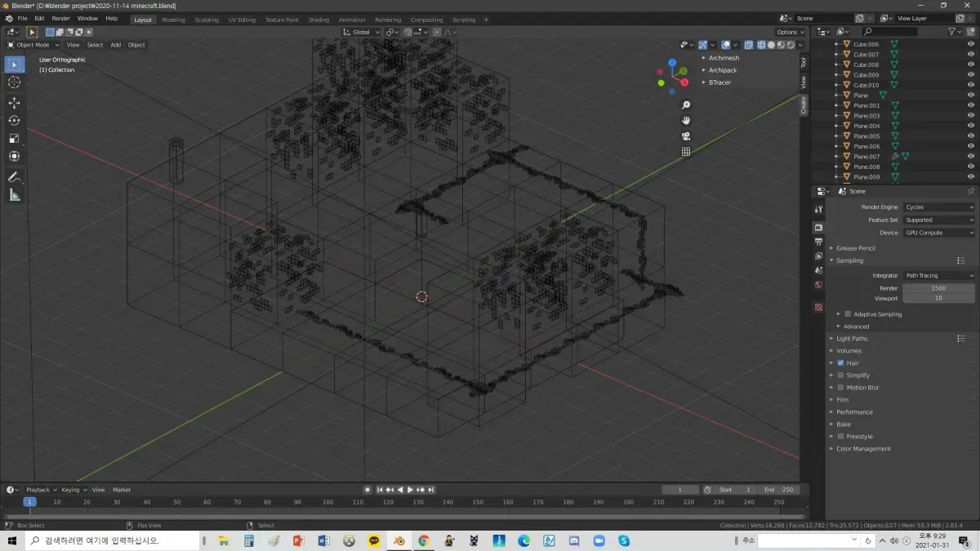Click the Sampling presets list icon

click(960, 260)
